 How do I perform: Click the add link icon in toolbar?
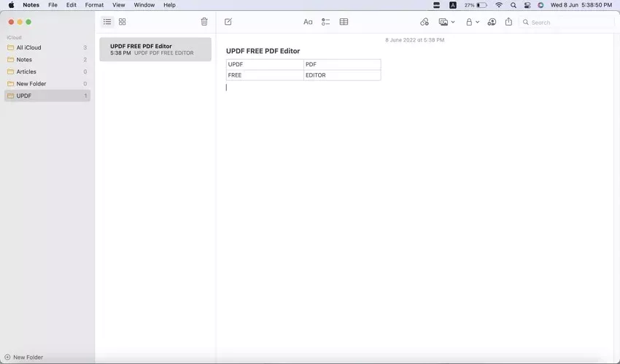[425, 22]
